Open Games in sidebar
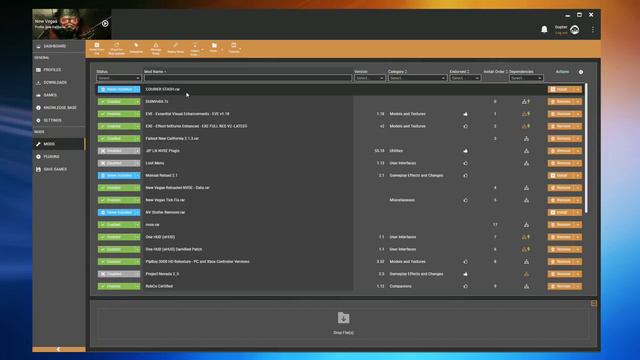 pos(50,95)
